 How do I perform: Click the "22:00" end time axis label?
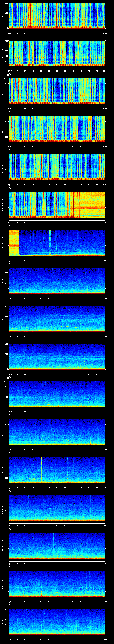tap(105, 298)
